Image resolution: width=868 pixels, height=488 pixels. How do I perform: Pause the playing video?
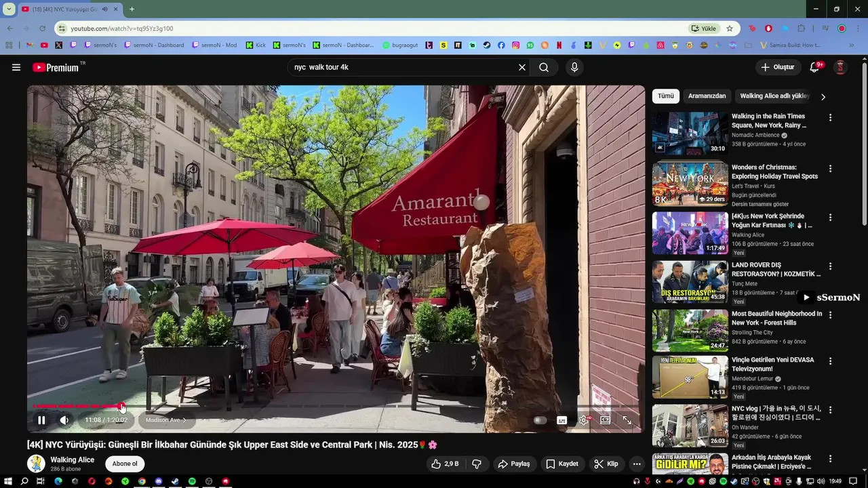click(41, 420)
